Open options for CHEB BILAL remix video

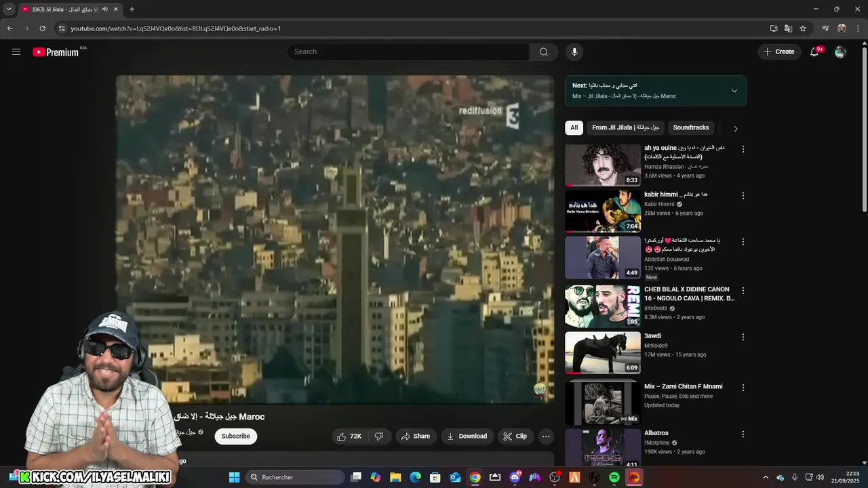(743, 290)
